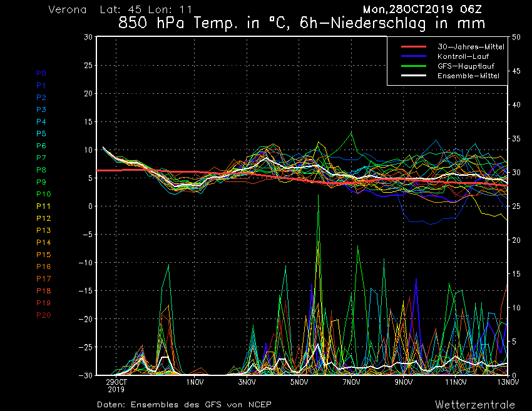This screenshot has height=411, width=532.
Task: Click the P7 ensemble label
Action: point(41,158)
